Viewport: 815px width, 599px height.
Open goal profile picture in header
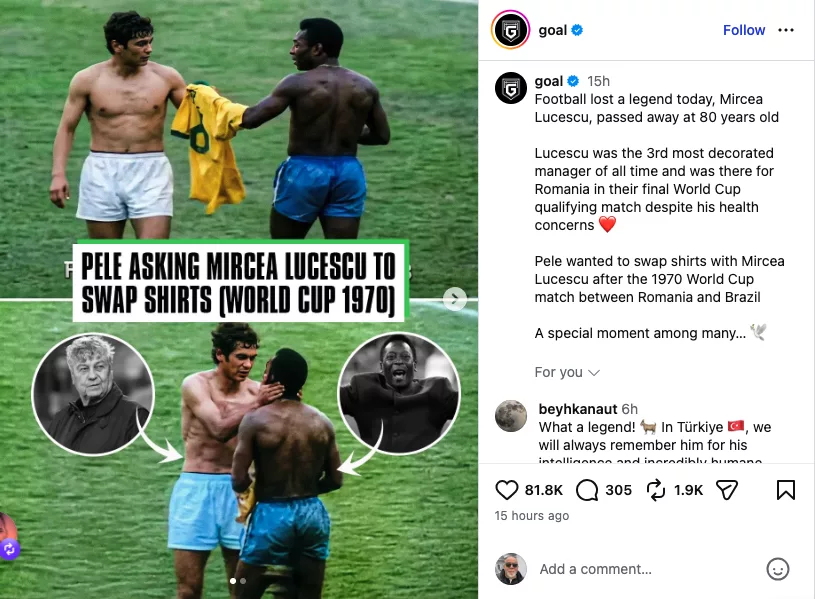pos(510,30)
